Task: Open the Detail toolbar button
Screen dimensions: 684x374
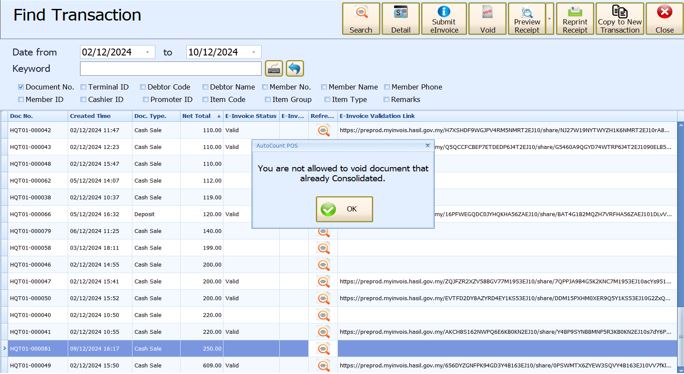Action: coord(400,19)
